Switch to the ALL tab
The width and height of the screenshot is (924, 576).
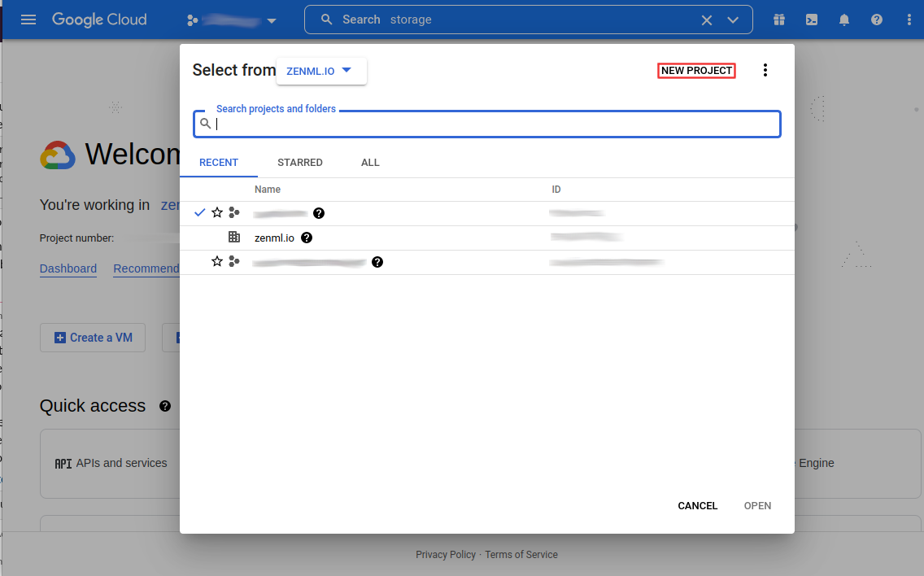[x=370, y=163]
